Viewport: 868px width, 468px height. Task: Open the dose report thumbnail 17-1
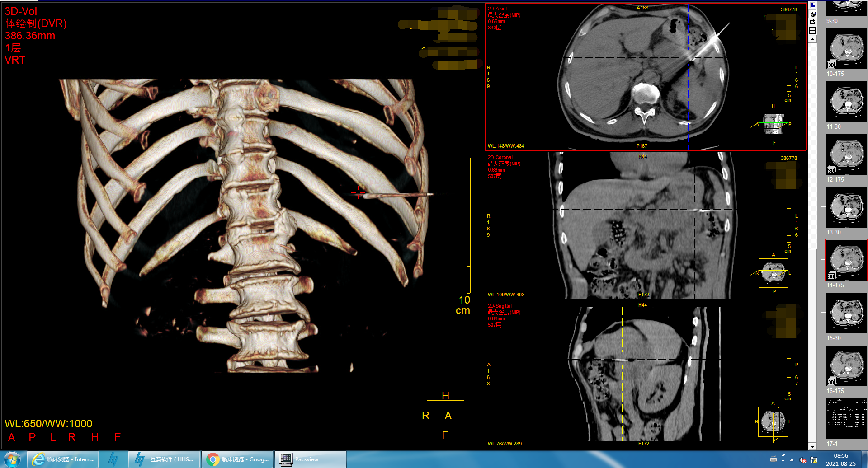pyautogui.click(x=846, y=419)
